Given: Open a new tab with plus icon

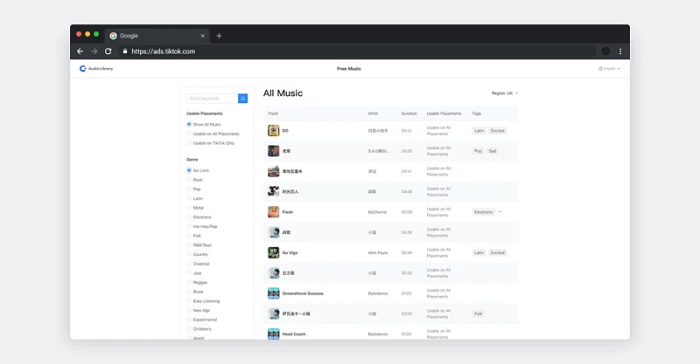Looking at the screenshot, I should click(219, 36).
